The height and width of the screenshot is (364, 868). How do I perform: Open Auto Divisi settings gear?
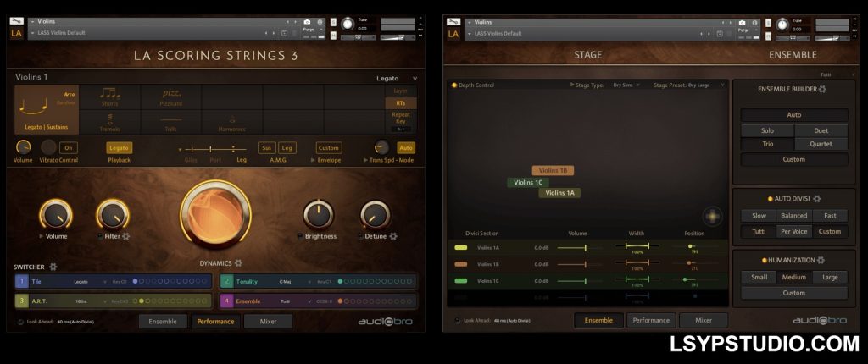pos(817,199)
